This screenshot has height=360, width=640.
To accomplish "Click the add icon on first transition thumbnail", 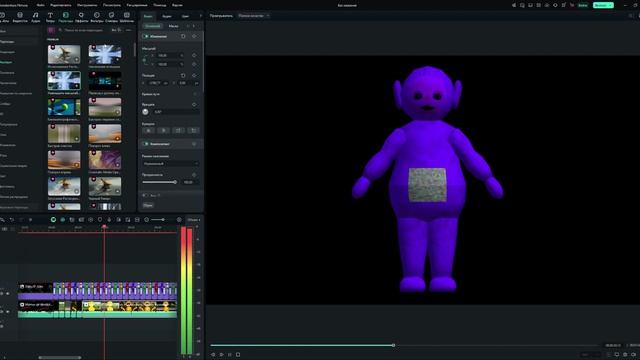I will (x=76, y=60).
